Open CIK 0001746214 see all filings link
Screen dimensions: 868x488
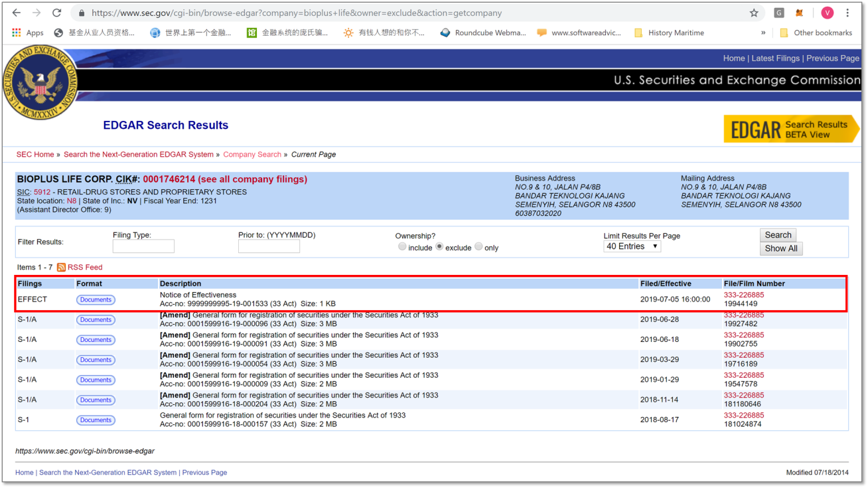[x=225, y=179]
